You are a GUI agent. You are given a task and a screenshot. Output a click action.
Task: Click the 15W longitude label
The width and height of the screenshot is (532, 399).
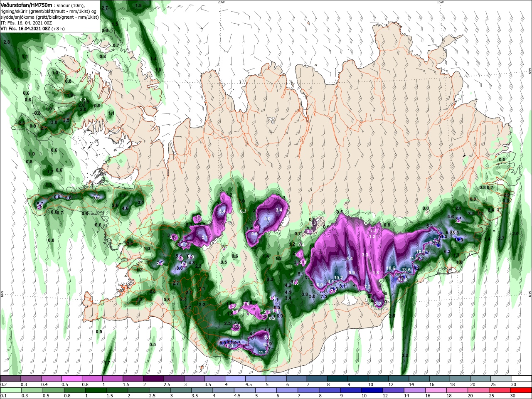click(x=440, y=2)
